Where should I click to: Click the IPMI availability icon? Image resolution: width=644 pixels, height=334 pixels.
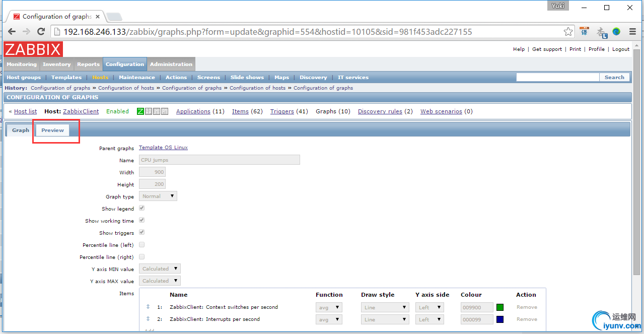(x=165, y=111)
